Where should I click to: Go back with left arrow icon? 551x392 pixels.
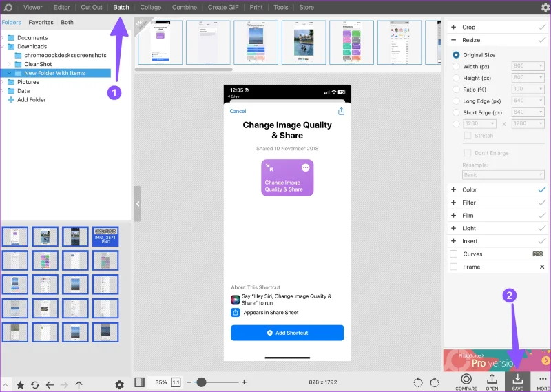(50, 385)
